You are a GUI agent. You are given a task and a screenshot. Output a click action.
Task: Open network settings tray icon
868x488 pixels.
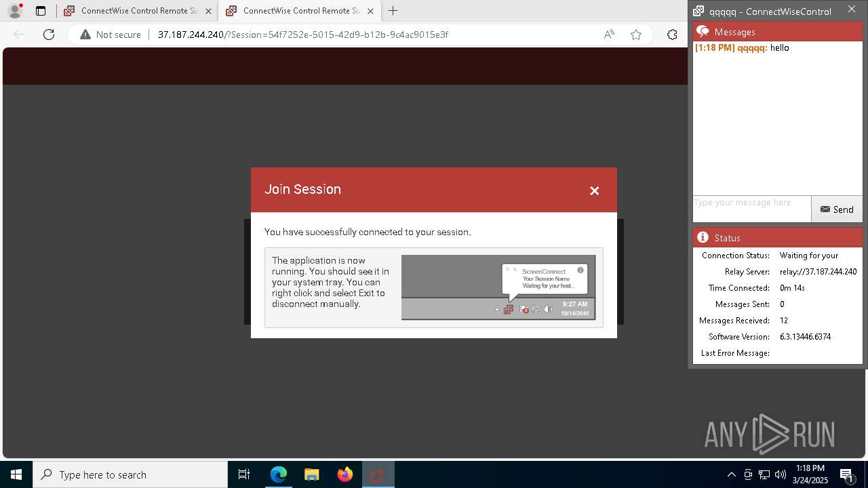(x=764, y=474)
